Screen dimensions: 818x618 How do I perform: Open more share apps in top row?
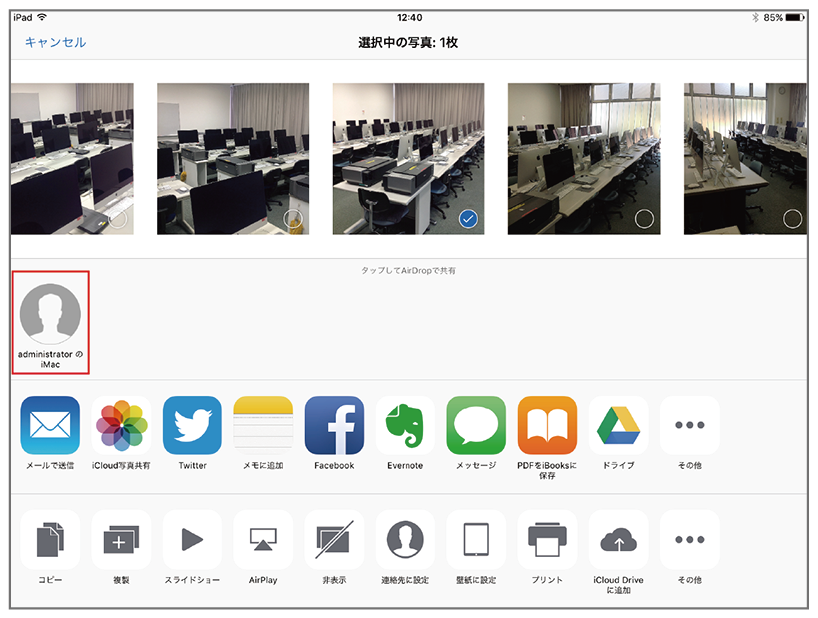pyautogui.click(x=689, y=426)
